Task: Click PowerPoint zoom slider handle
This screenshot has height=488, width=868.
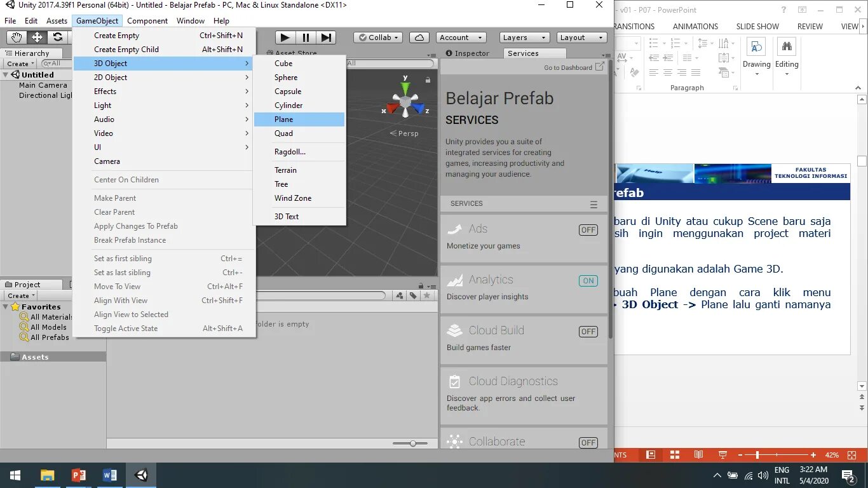Action: tap(757, 455)
